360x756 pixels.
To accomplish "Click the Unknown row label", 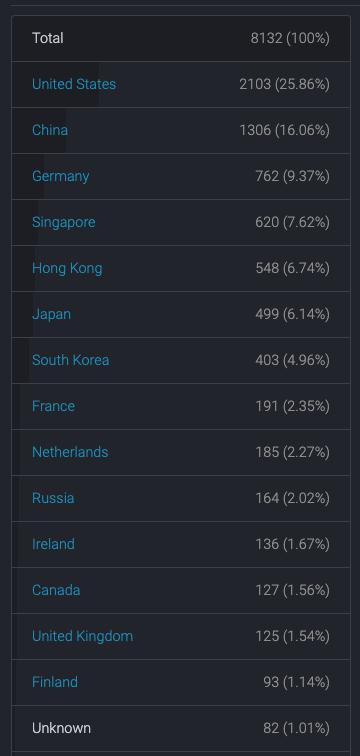I will [x=61, y=728].
